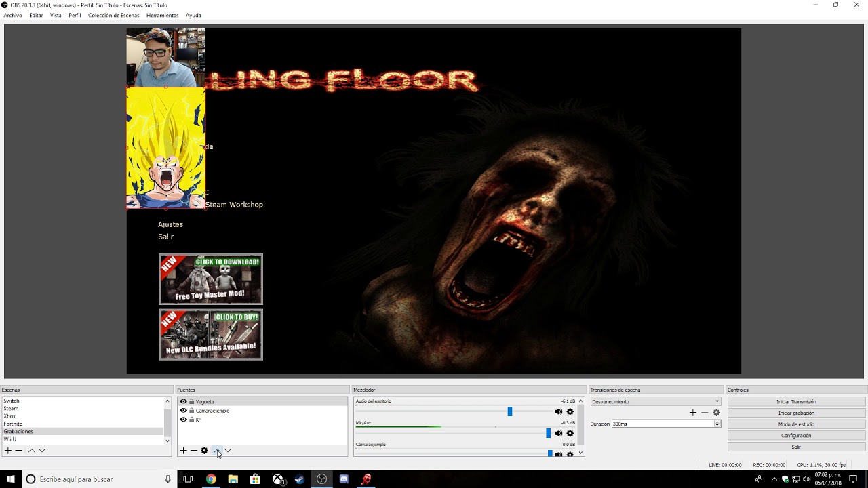
Task: Open Audio del escritorio settings gear
Action: pyautogui.click(x=570, y=411)
